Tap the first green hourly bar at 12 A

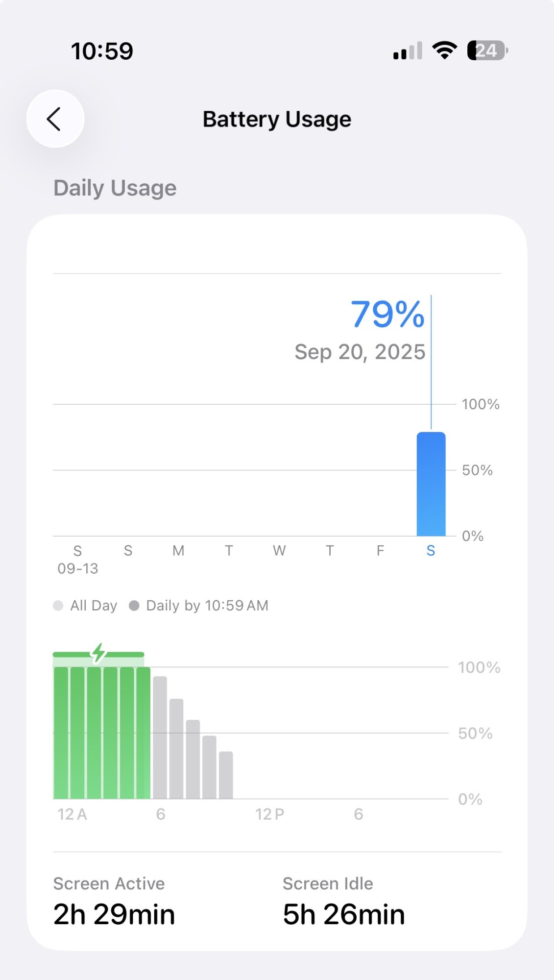(x=61, y=733)
